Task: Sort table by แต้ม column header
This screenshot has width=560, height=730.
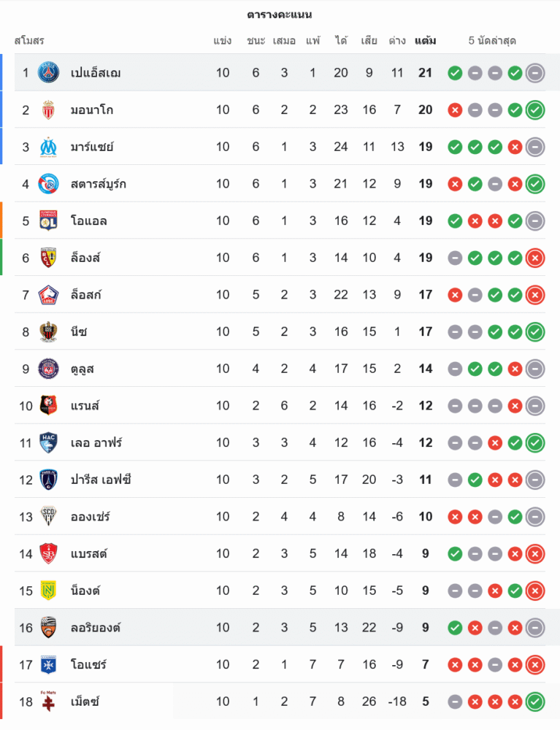Action: tap(425, 41)
